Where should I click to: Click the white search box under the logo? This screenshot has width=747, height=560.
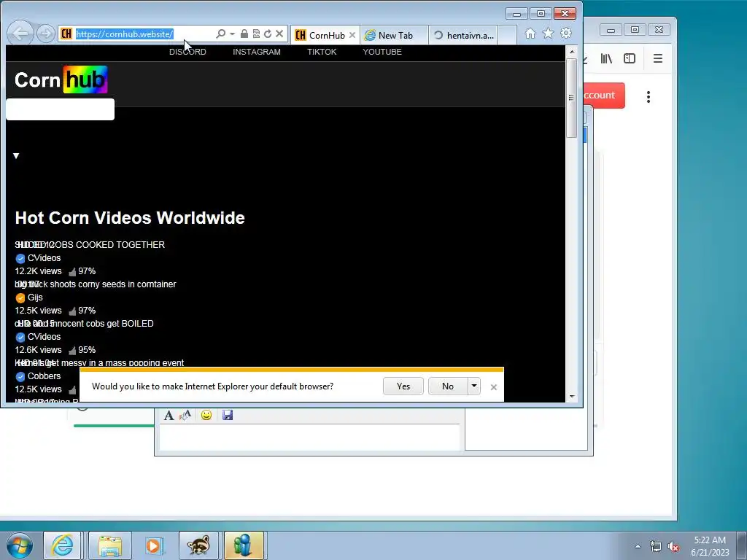60,109
